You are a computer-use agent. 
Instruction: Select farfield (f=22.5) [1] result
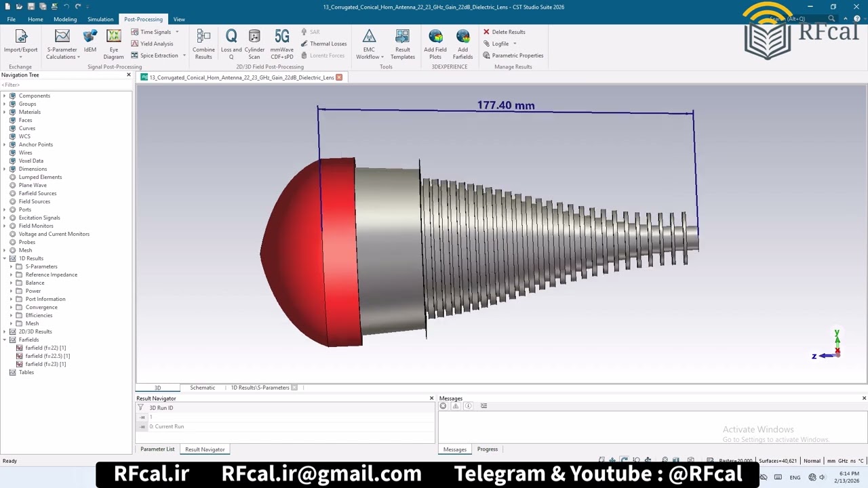pyautogui.click(x=47, y=356)
